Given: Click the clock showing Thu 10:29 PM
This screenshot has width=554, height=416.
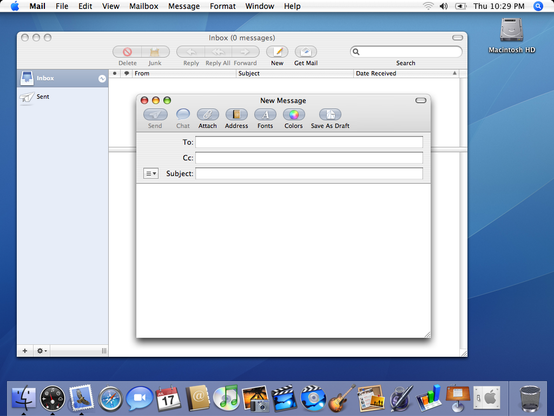Looking at the screenshot, I should (x=499, y=6).
